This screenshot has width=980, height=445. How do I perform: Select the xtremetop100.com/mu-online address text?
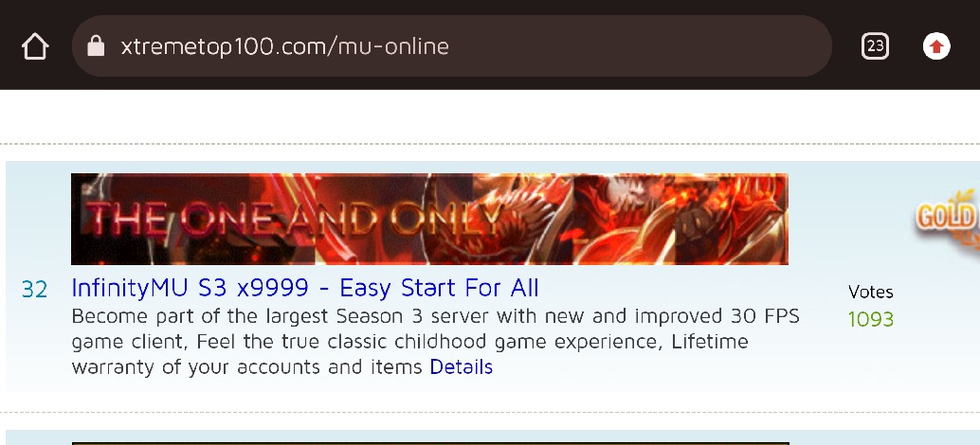click(x=285, y=46)
